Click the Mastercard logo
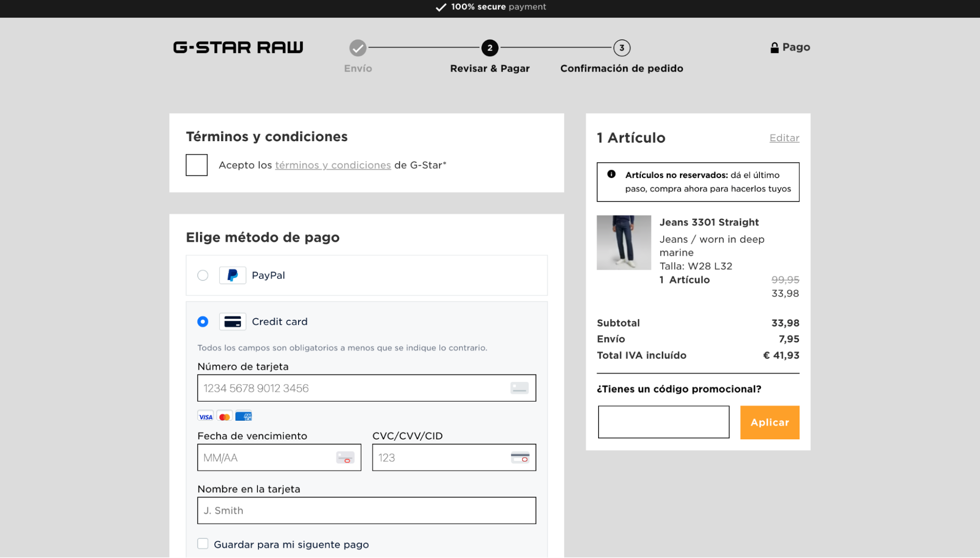The image size is (980, 558). tap(225, 416)
